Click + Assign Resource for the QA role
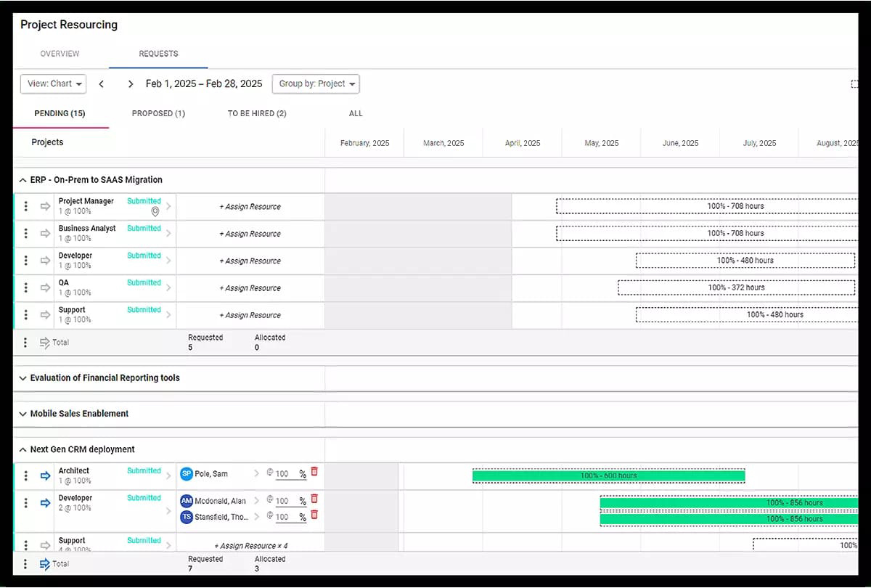The image size is (871, 588). (249, 287)
